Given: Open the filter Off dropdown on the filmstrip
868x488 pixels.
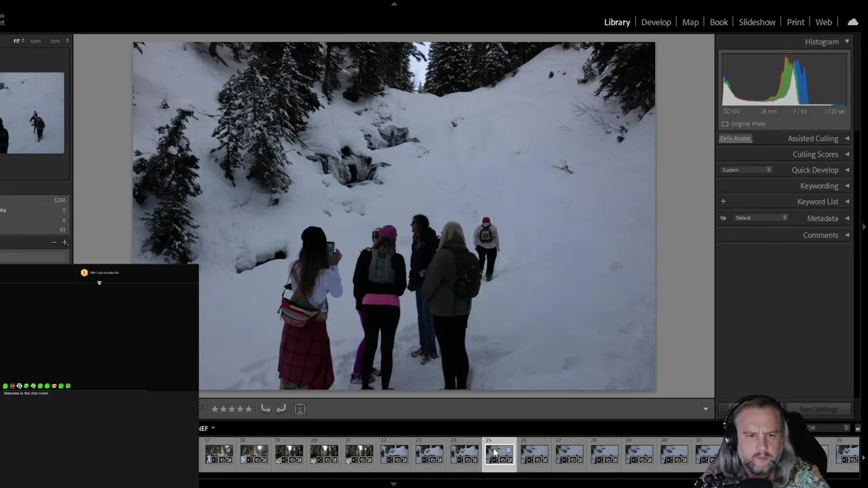Looking at the screenshot, I should click(x=827, y=428).
